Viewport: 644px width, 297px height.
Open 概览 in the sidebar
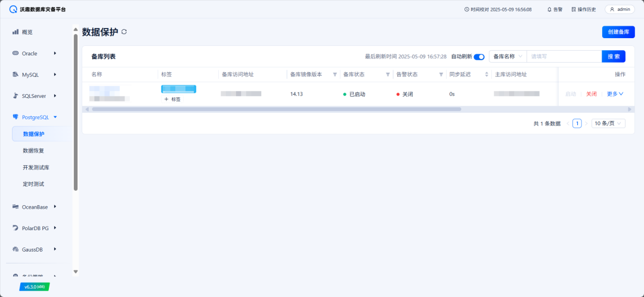(27, 32)
